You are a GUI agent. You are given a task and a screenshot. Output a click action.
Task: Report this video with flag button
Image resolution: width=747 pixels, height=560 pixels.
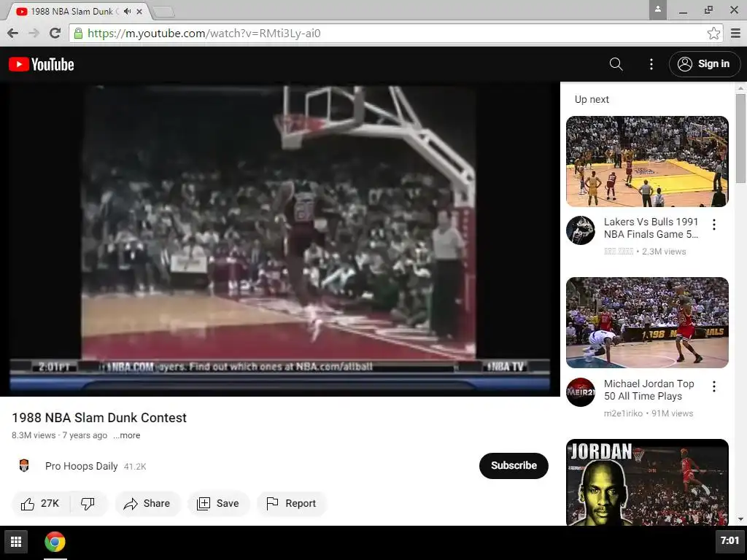[x=292, y=503]
